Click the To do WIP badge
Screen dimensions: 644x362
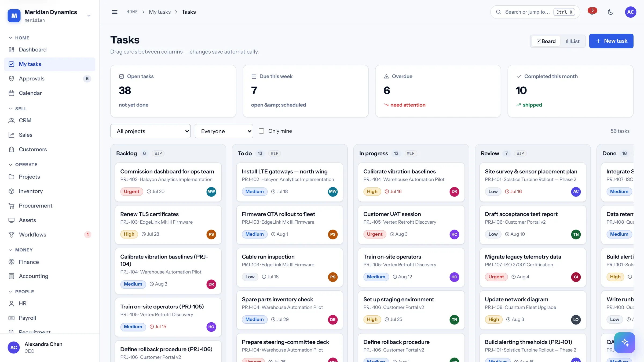click(x=275, y=153)
